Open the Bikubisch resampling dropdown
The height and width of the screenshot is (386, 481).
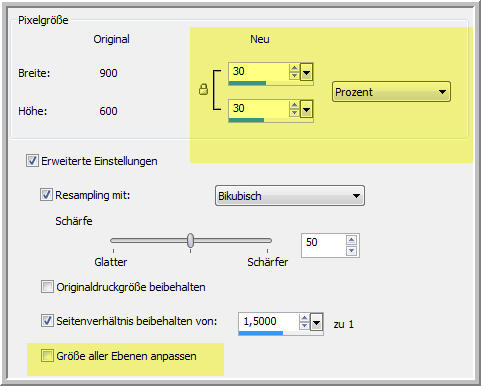pos(290,196)
